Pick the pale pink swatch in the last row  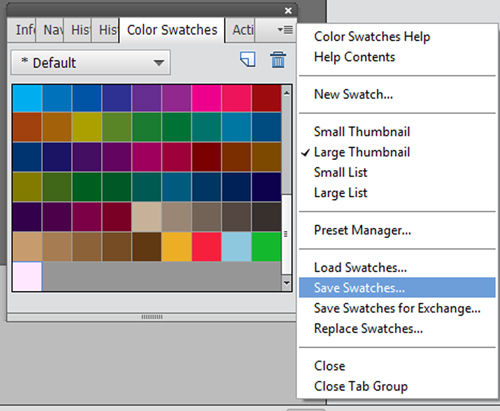tap(27, 276)
